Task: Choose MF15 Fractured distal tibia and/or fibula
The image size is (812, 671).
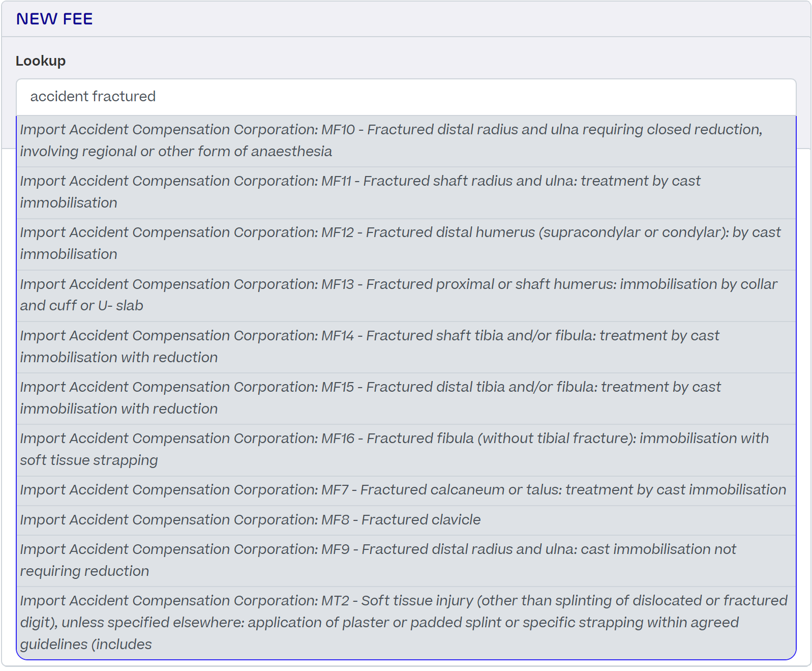Action: click(x=406, y=398)
